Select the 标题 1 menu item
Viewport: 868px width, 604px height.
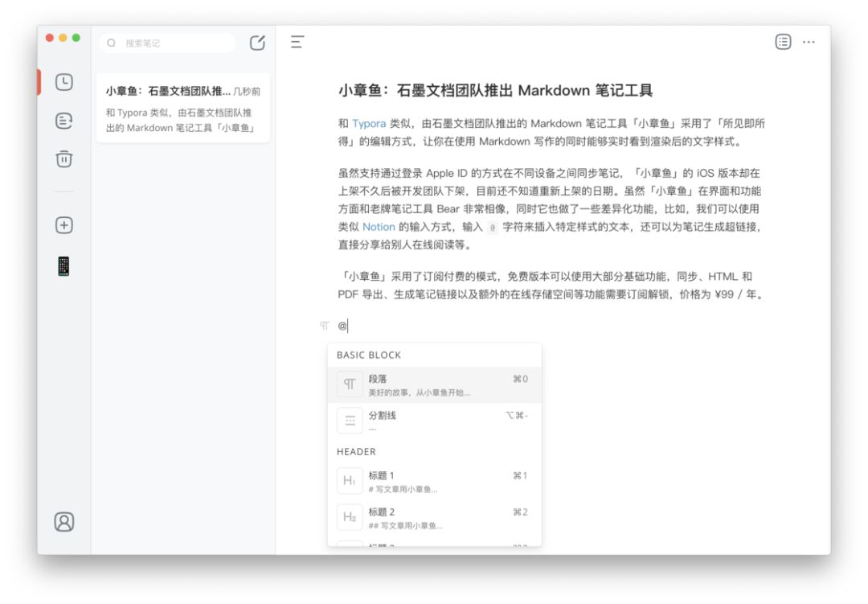tap(435, 481)
